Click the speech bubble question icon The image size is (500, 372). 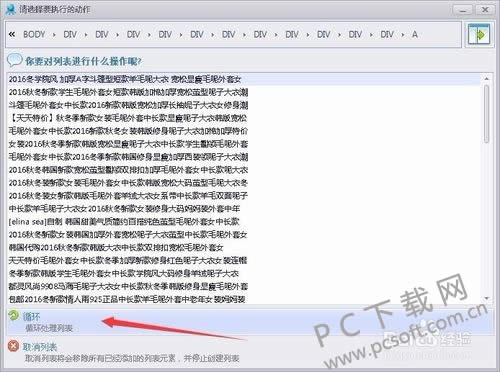(14, 60)
